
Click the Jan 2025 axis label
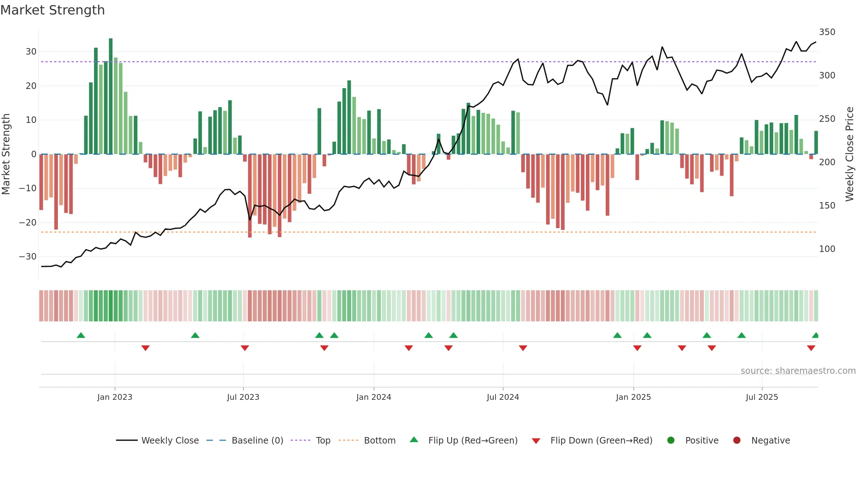coord(633,397)
